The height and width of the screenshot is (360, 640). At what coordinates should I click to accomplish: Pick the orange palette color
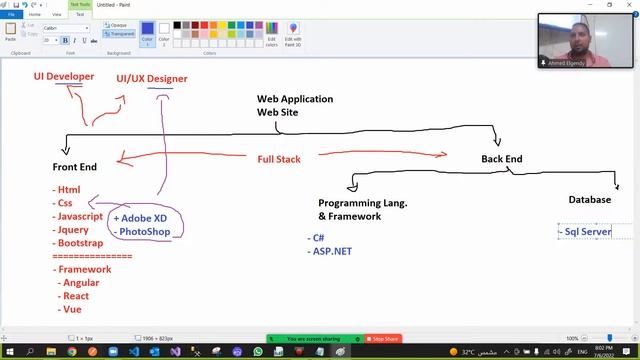[x=213, y=25]
